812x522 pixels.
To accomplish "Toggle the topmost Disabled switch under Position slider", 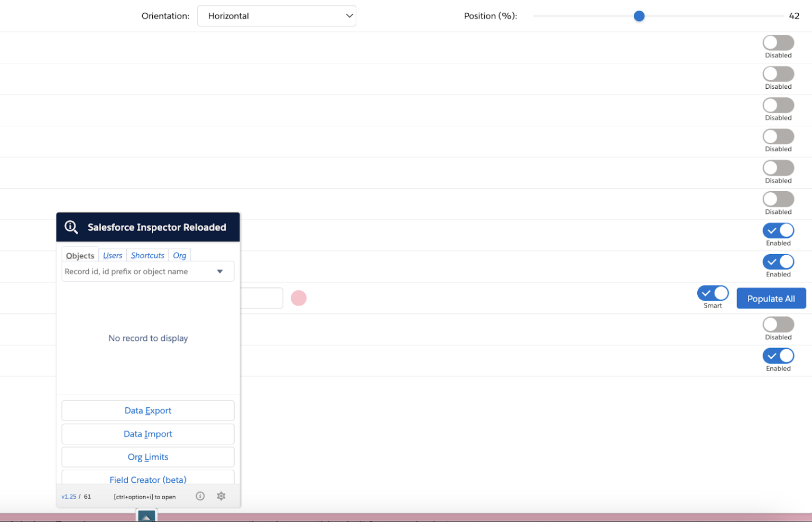I will tap(778, 43).
